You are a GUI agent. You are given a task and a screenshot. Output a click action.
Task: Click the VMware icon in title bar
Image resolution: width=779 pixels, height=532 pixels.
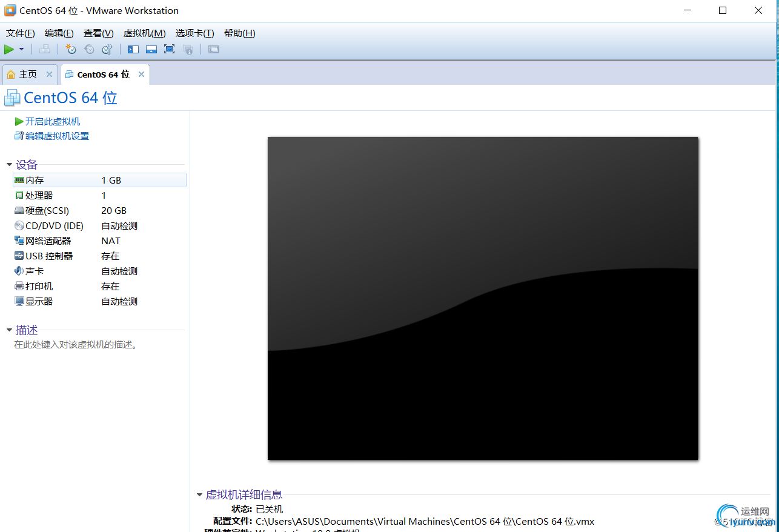point(10,10)
